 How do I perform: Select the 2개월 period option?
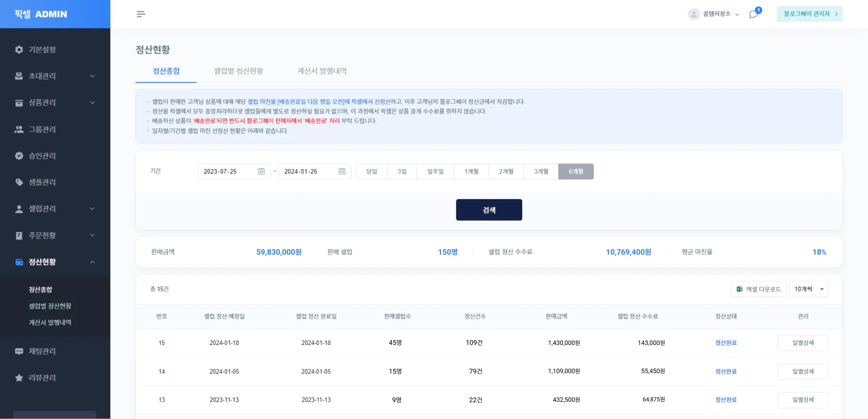pos(506,172)
